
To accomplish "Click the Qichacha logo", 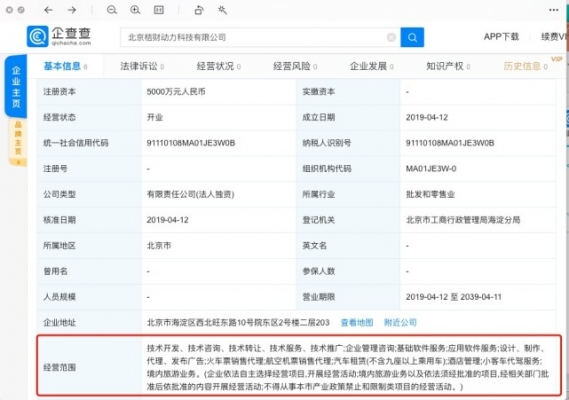I will click(x=59, y=36).
